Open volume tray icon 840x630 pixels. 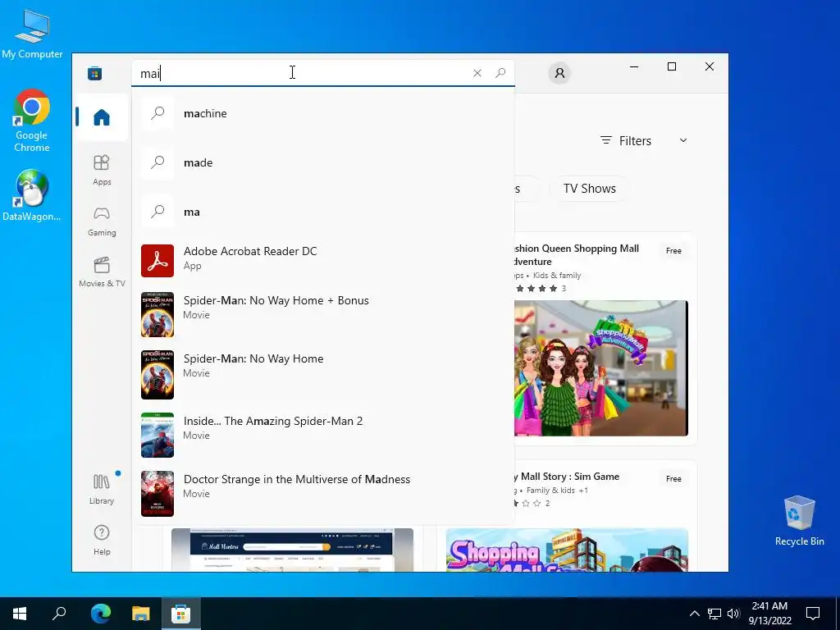[x=733, y=614]
